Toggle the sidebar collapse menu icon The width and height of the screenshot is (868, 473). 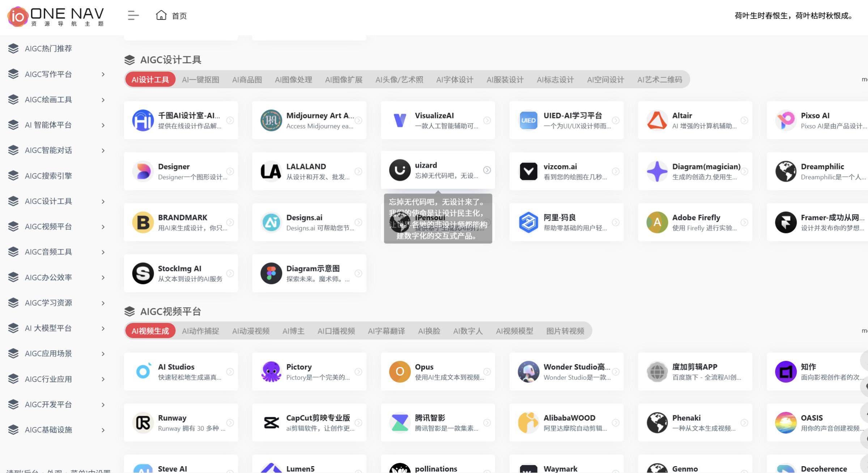(133, 16)
